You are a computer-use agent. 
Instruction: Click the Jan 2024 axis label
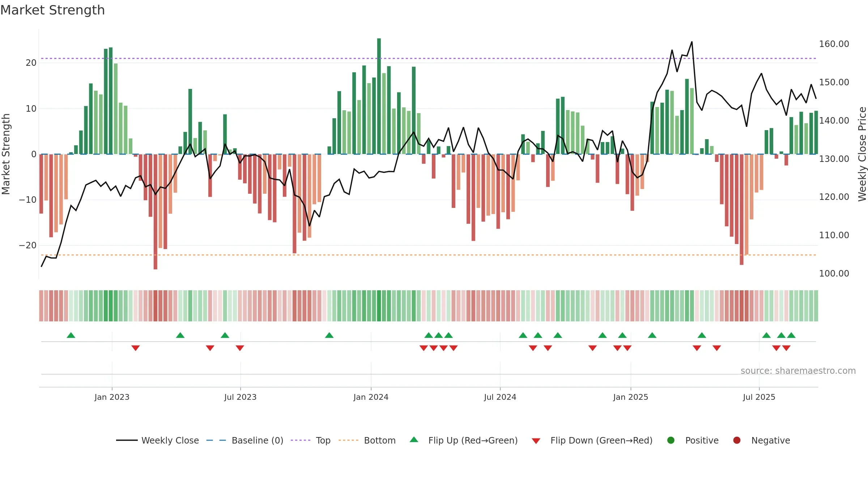[371, 397]
